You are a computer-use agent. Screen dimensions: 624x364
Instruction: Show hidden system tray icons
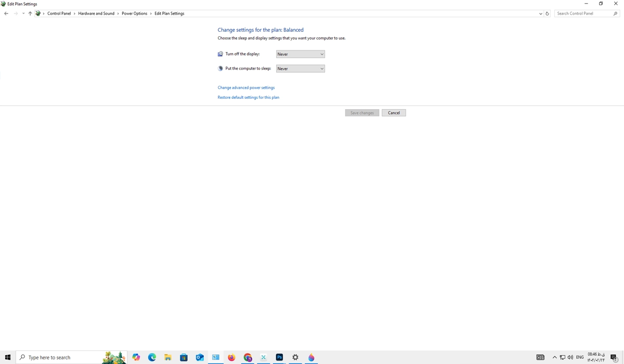click(x=554, y=357)
